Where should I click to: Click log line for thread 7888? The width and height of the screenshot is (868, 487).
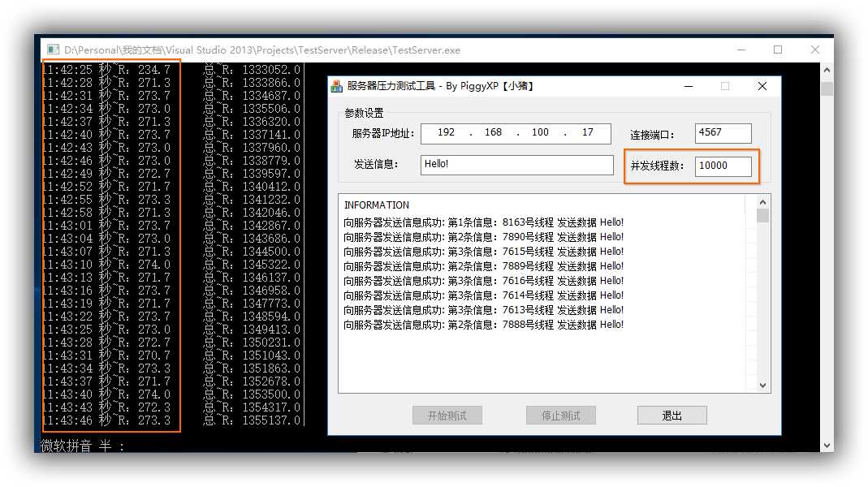click(483, 325)
